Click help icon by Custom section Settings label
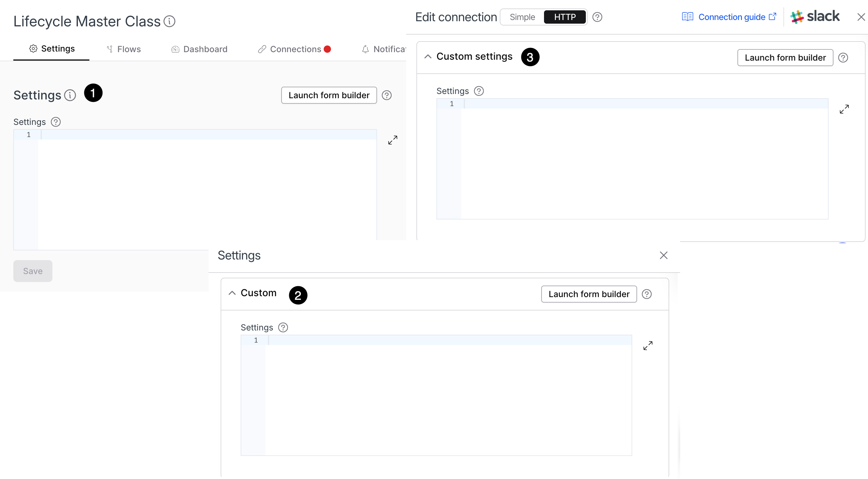This screenshot has height=479, width=868. click(x=283, y=328)
